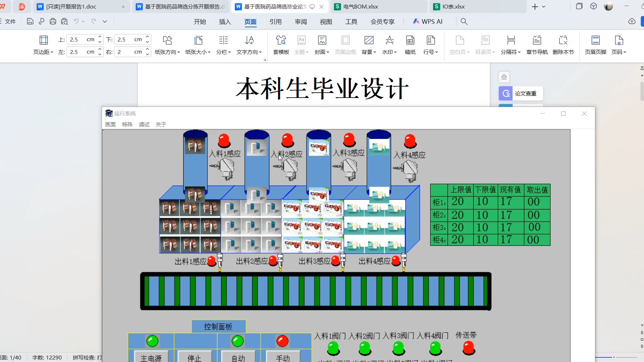Viewport: 644px width, 362px height.
Task: Insert a watermark using the 水印 icon
Action: [389, 44]
